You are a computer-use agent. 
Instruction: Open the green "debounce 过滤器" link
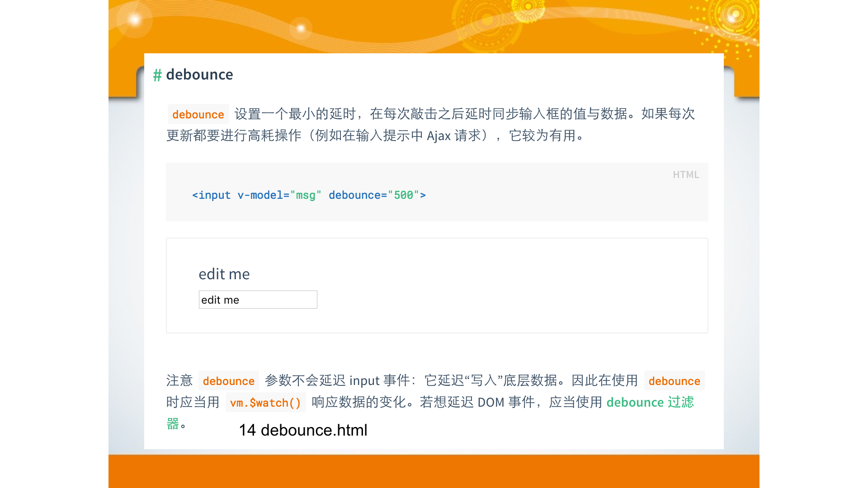click(x=650, y=402)
